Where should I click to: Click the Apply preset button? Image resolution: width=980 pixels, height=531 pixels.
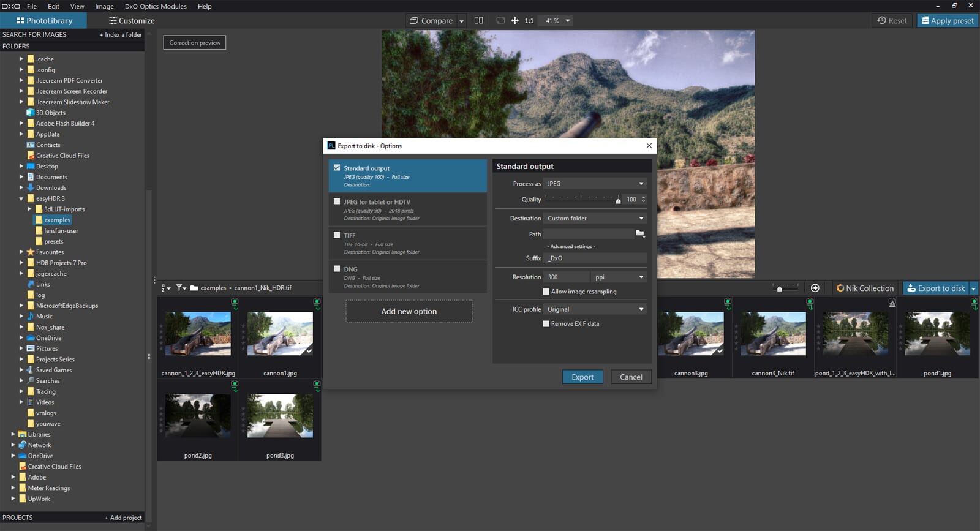click(x=948, y=20)
